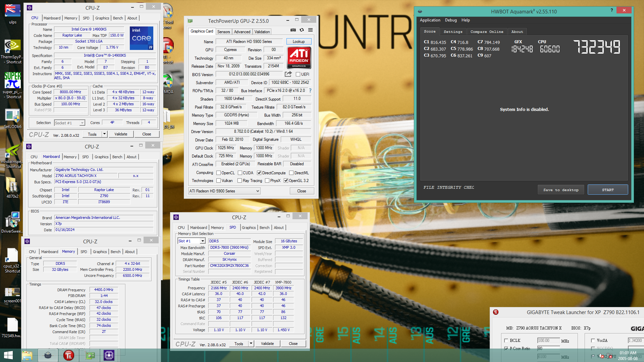Toggle the UEFI checkbox in GPU-Z
The image size is (644, 362).
pos(298,74)
